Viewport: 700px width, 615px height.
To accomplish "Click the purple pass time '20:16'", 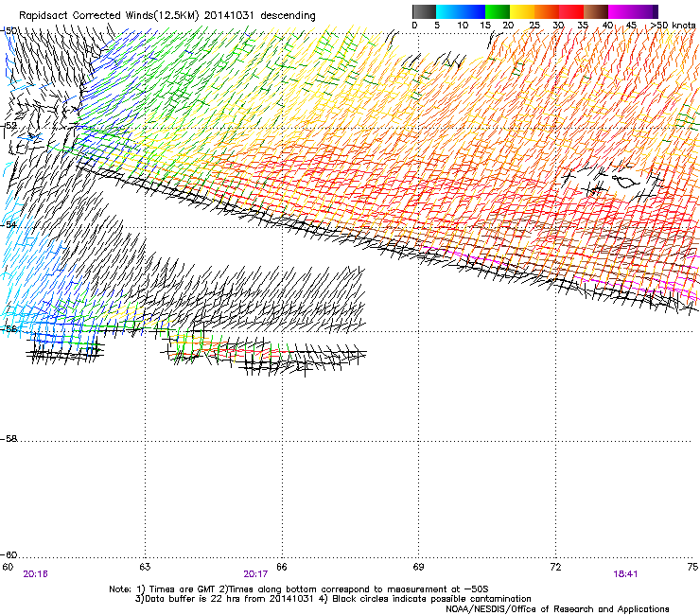I will click(35, 574).
